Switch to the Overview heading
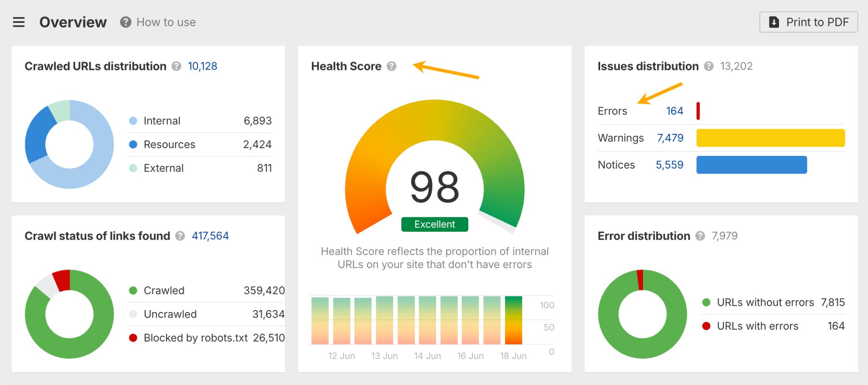The image size is (868, 385). (x=73, y=22)
